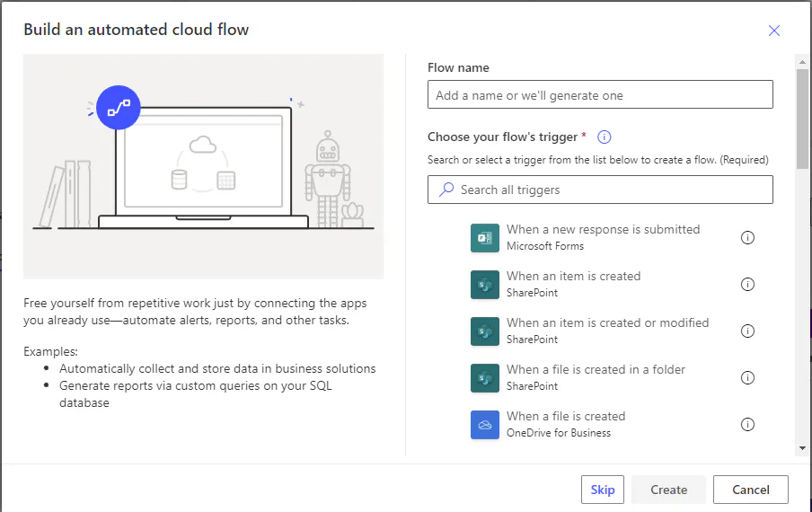The image size is (812, 512).
Task: Open info tooltip beside Choose your flow's trigger
Action: 605,137
